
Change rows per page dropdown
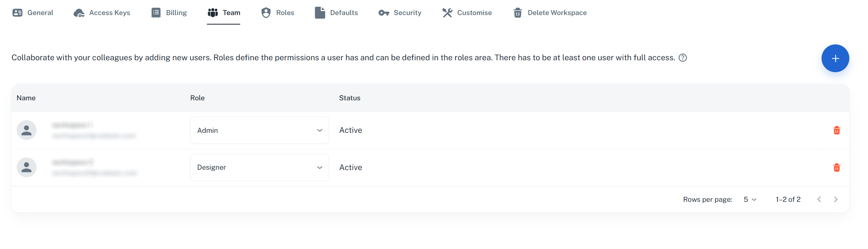(750, 199)
